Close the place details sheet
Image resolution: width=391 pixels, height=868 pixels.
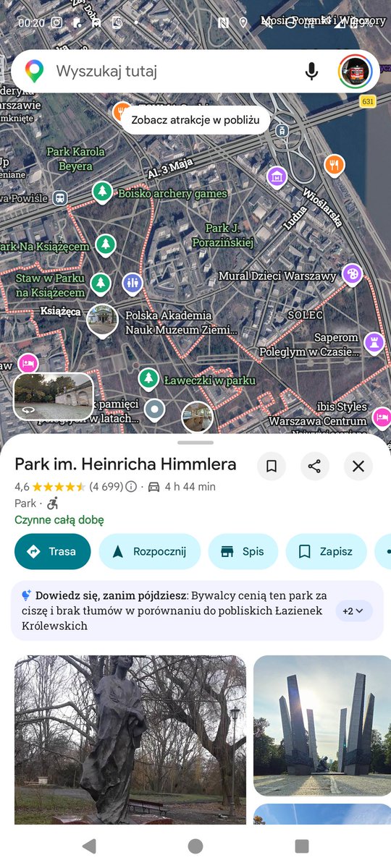[358, 467]
